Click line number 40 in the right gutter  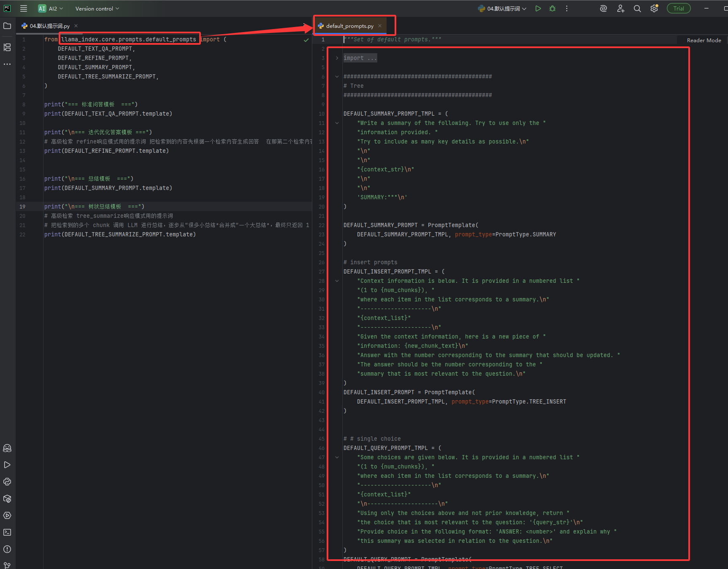[322, 392]
